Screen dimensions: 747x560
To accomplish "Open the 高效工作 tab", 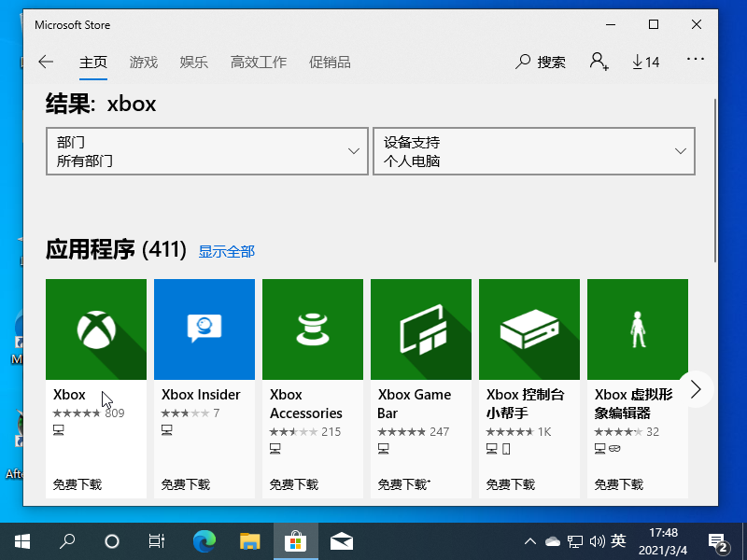I will coord(259,63).
